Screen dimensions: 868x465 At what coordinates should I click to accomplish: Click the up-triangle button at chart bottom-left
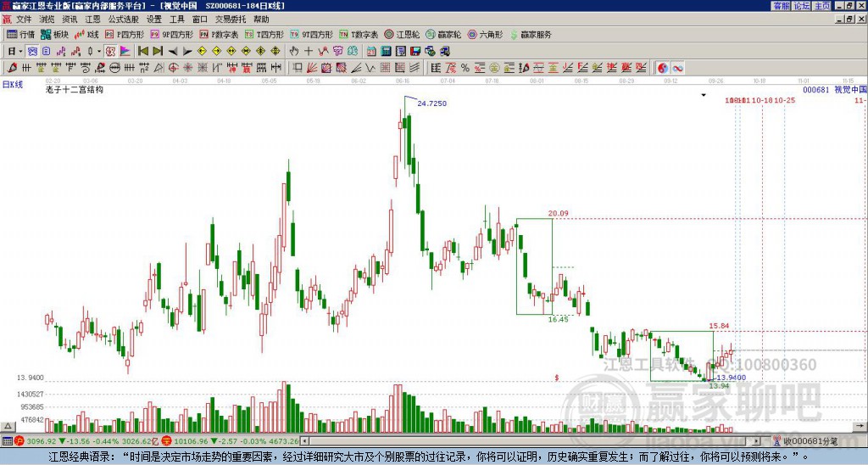(8, 427)
